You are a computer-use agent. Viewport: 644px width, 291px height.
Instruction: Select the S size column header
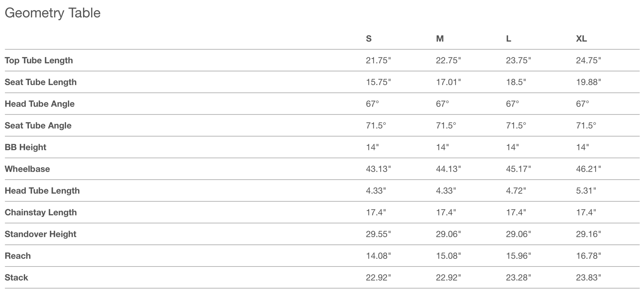tap(369, 39)
